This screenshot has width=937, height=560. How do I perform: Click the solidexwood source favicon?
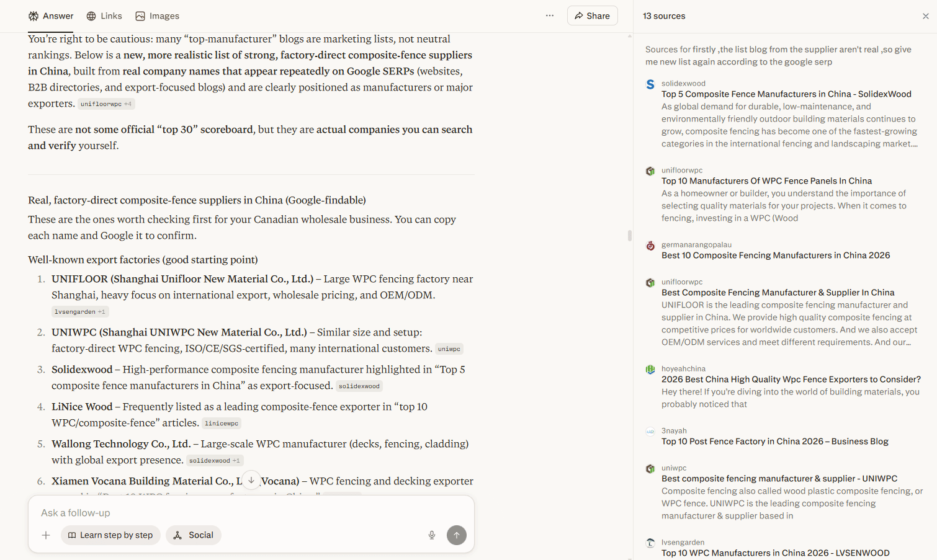click(x=650, y=84)
